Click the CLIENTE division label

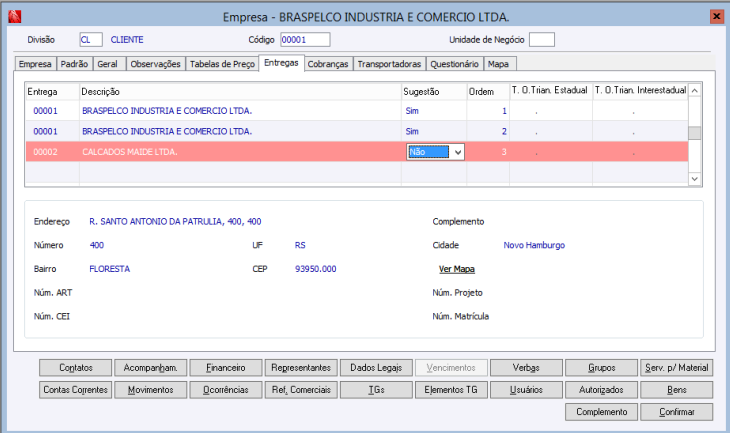(127, 40)
